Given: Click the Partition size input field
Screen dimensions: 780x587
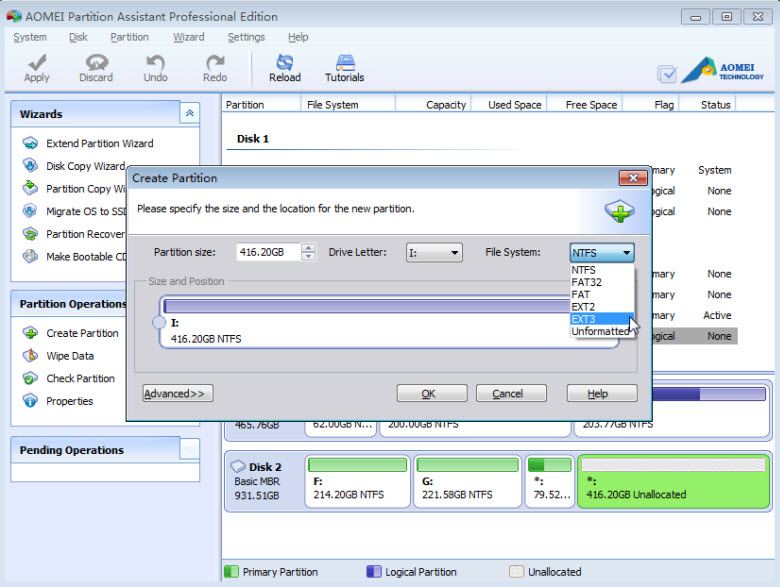Looking at the screenshot, I should click(x=269, y=252).
